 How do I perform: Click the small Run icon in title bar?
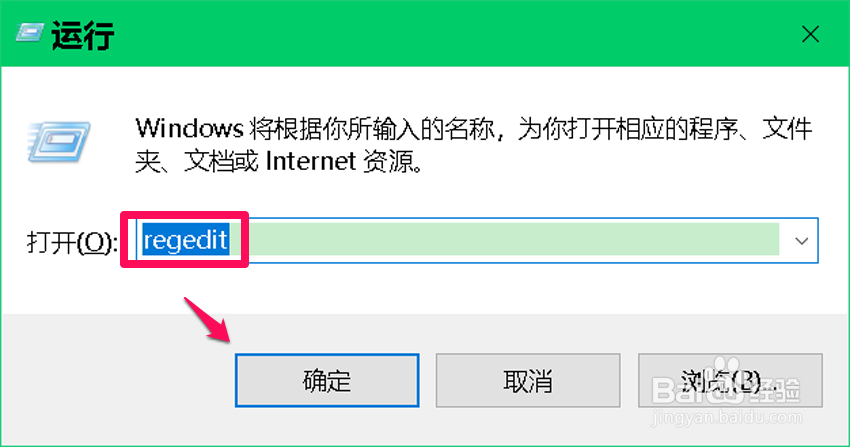coord(30,34)
